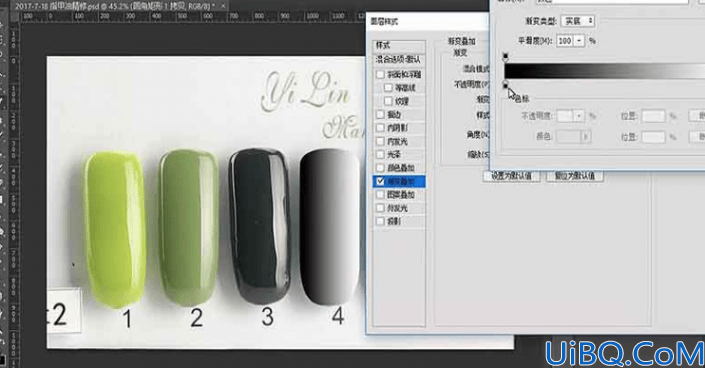Enable the 内阴影 (Inner Shadow) checkbox

coord(380,128)
